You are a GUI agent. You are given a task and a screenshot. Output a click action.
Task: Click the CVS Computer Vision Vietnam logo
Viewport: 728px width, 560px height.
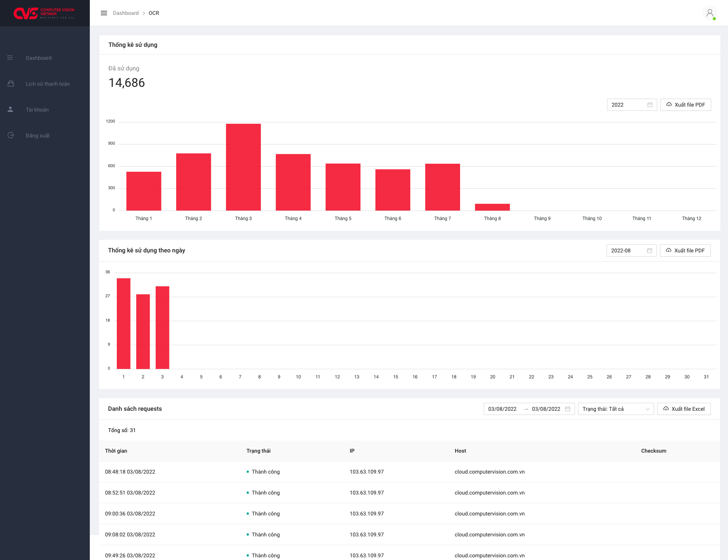pos(44,13)
